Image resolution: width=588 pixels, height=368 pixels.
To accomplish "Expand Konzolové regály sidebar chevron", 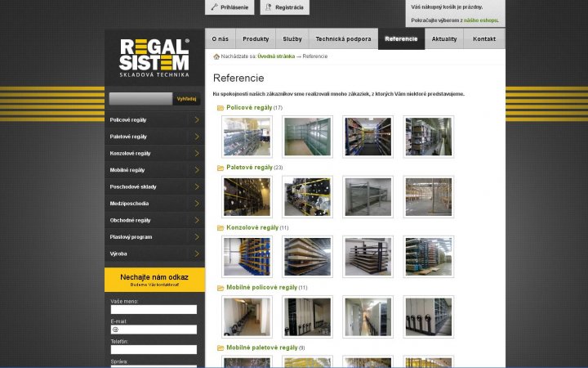I will pyautogui.click(x=197, y=153).
